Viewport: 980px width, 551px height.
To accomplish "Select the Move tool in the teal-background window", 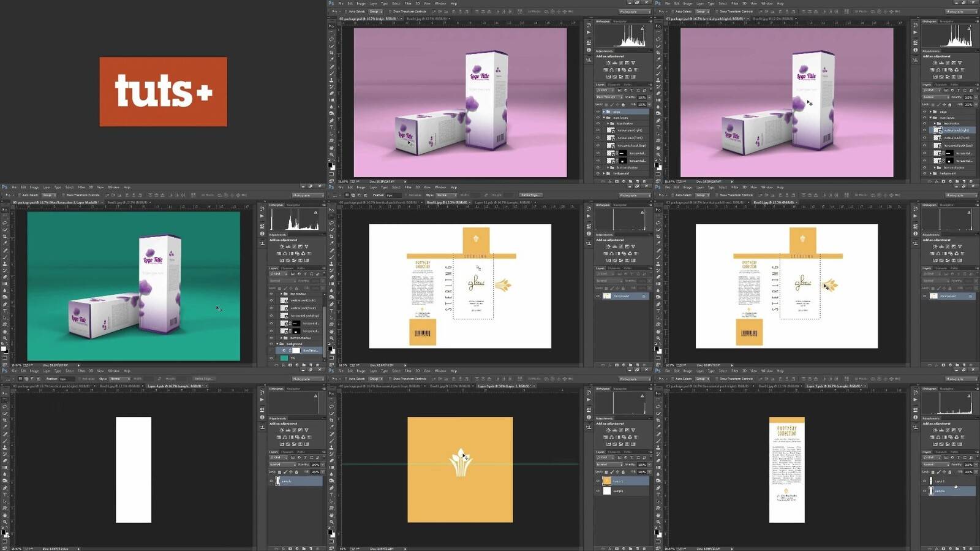I will pyautogui.click(x=5, y=210).
